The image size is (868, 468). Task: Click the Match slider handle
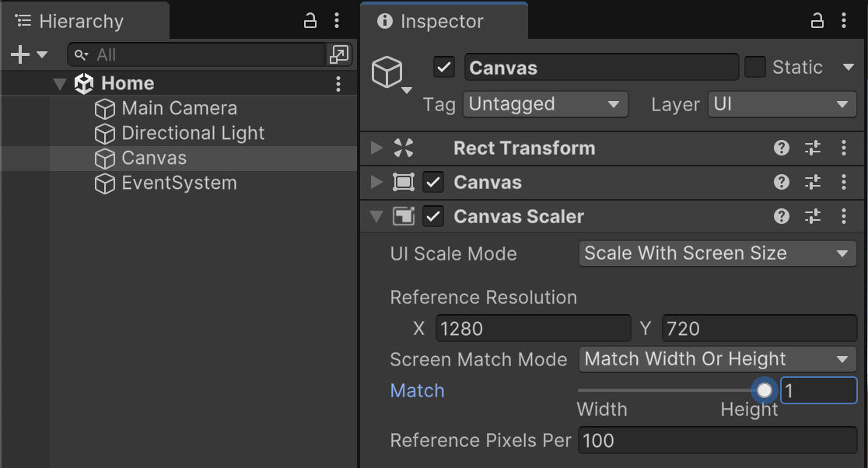coord(765,390)
